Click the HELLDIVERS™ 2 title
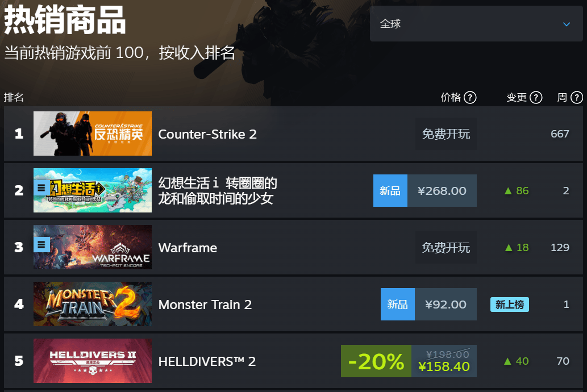Viewport: 587px width, 392px height. point(207,362)
